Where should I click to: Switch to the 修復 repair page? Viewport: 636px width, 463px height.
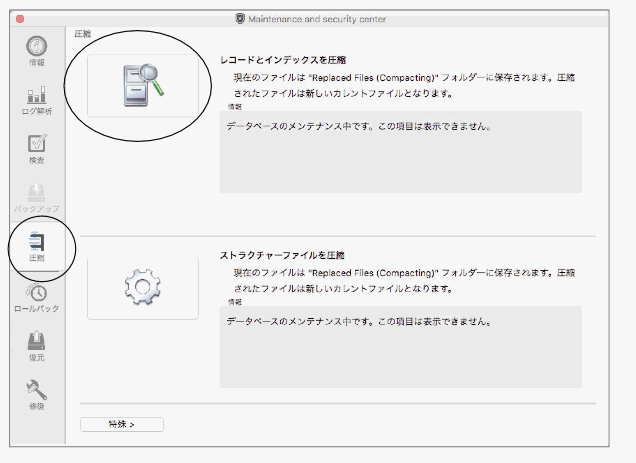pos(37,393)
